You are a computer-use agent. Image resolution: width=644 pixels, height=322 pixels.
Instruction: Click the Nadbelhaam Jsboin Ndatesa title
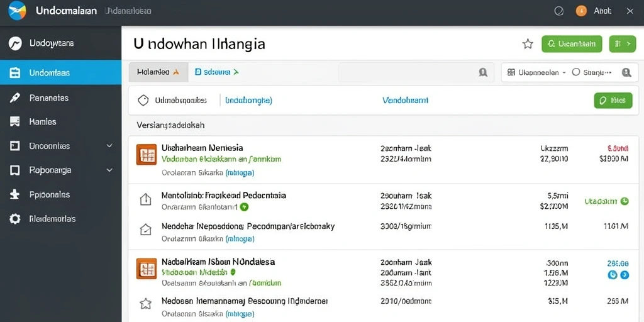pos(218,262)
